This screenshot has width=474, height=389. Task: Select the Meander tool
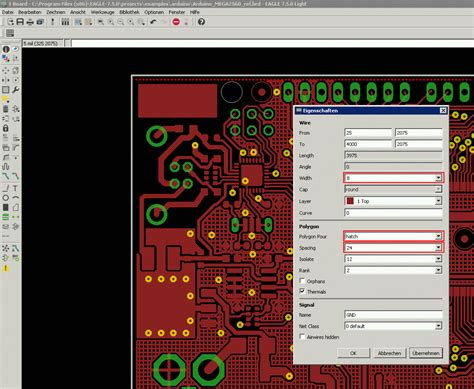click(x=6, y=166)
